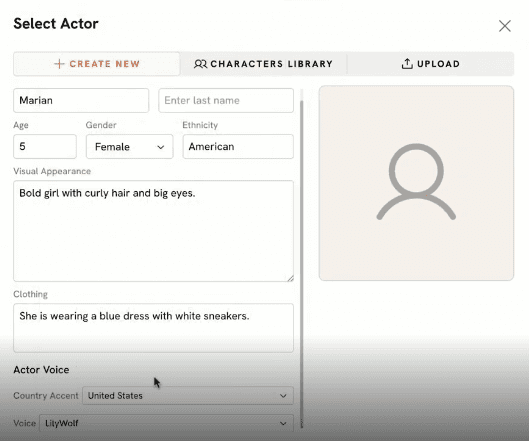Click the plus icon on Create New
The width and height of the screenshot is (529, 441).
pos(59,64)
